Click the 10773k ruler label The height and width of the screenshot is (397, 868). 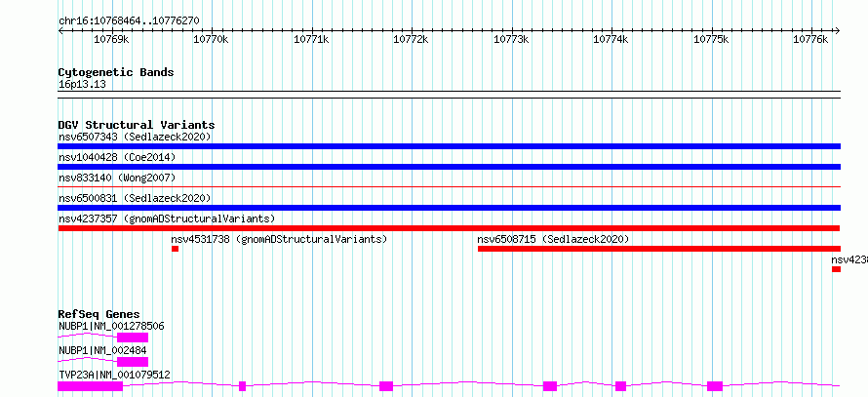pyautogui.click(x=511, y=39)
